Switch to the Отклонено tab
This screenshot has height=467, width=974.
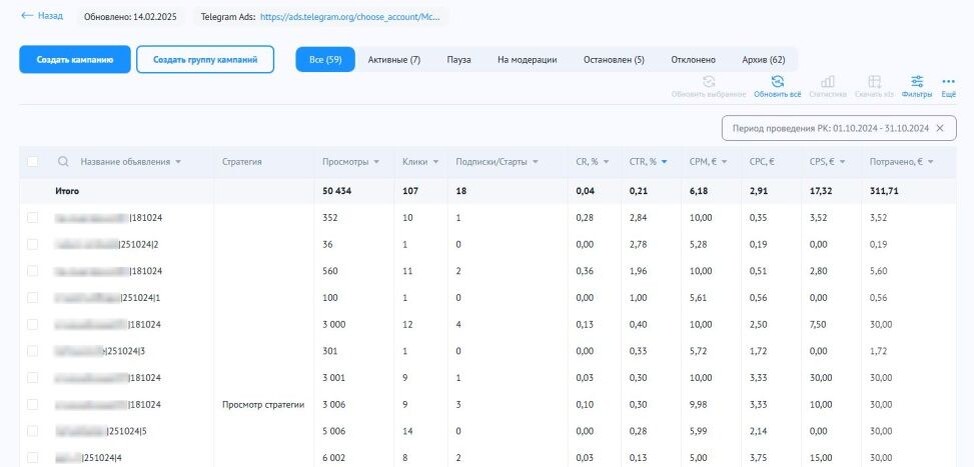point(693,60)
